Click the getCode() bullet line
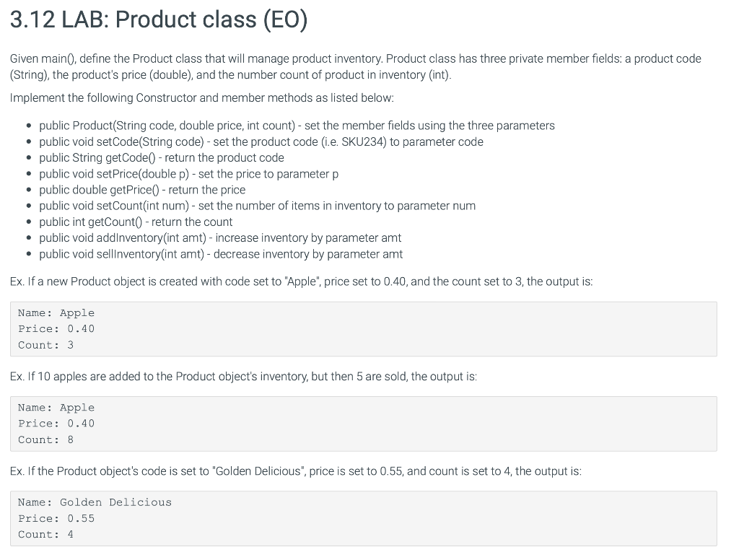 click(162, 157)
